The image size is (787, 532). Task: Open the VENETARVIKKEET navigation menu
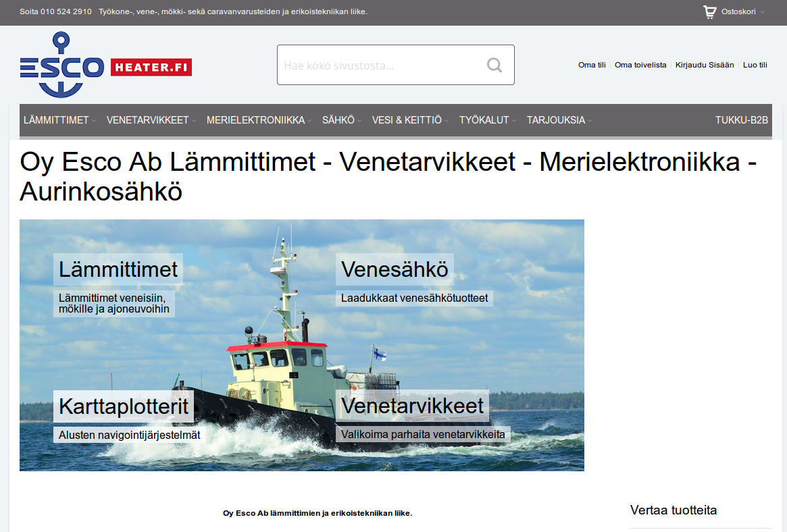(147, 120)
